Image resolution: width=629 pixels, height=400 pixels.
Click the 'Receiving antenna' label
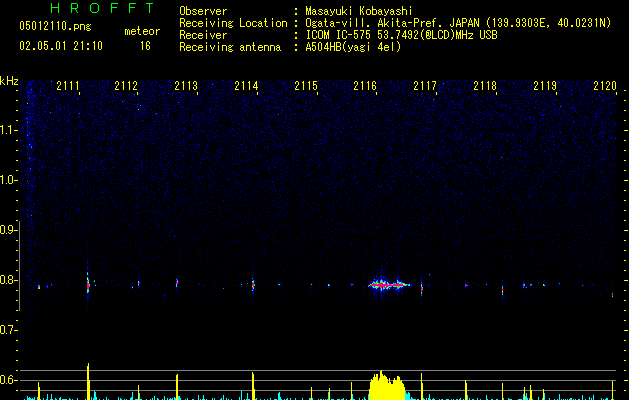[x=230, y=47]
